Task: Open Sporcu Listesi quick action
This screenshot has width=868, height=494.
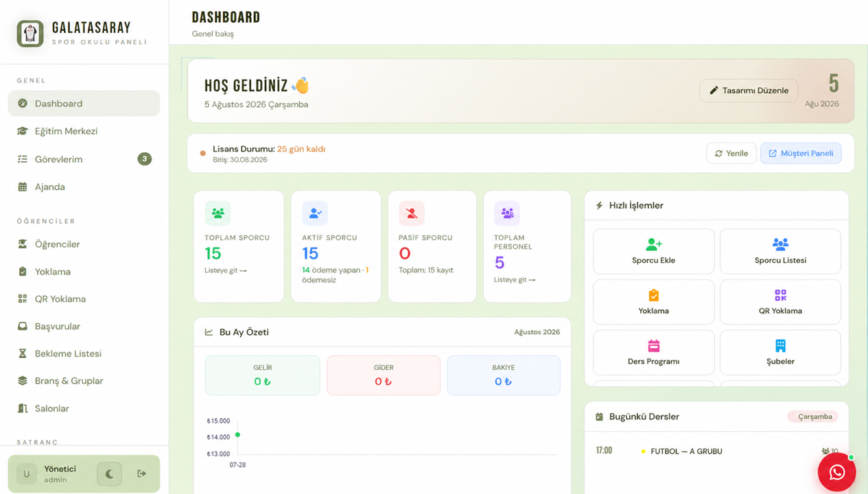Action: coord(780,251)
